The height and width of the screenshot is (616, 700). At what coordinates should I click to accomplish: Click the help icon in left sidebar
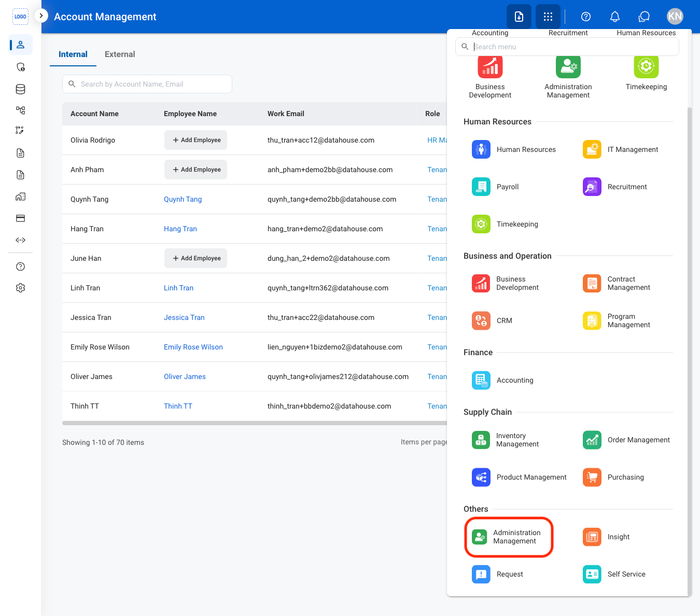(21, 267)
